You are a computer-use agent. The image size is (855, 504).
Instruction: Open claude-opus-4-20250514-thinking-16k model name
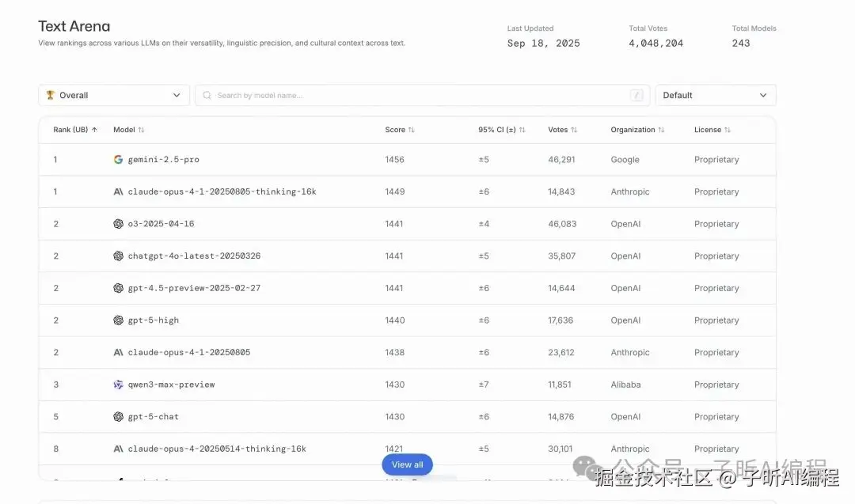pyautogui.click(x=217, y=449)
